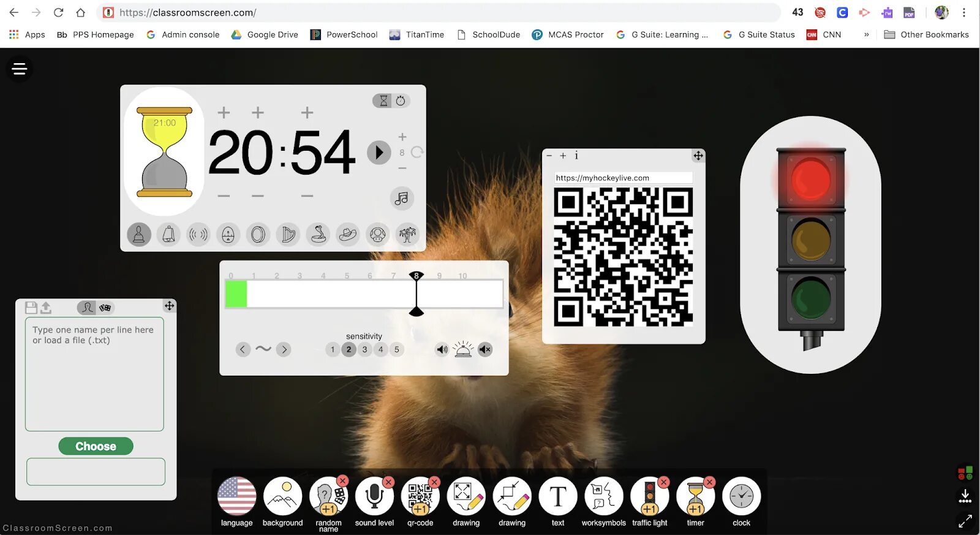Save the random name list
Viewport: 980px width, 535px height.
(31, 307)
